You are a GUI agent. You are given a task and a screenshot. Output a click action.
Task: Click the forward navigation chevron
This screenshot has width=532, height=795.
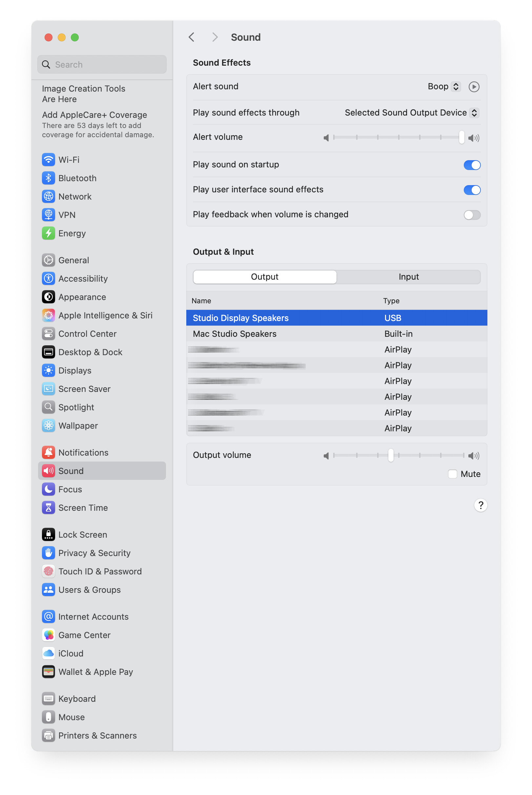tap(215, 37)
